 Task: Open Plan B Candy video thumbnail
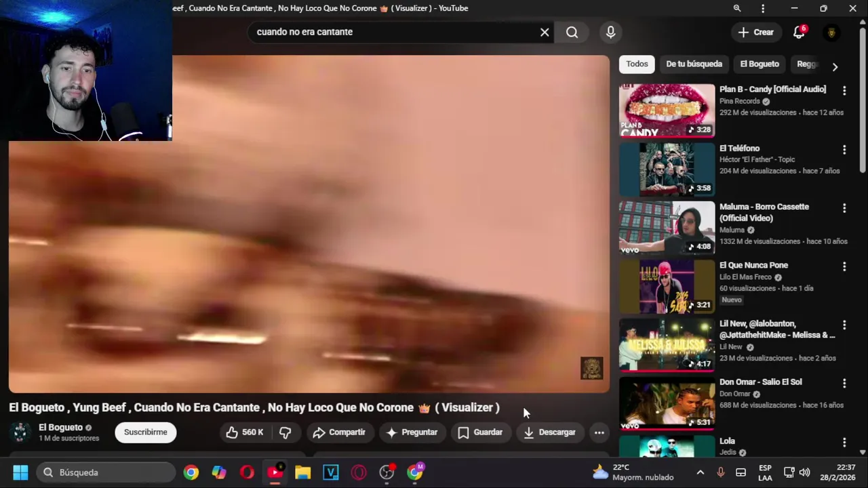(667, 110)
